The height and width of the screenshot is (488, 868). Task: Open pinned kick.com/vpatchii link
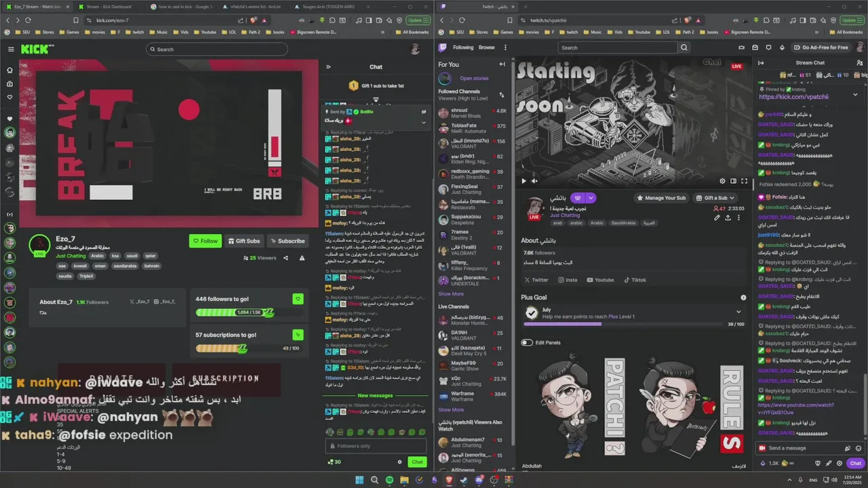(x=793, y=97)
